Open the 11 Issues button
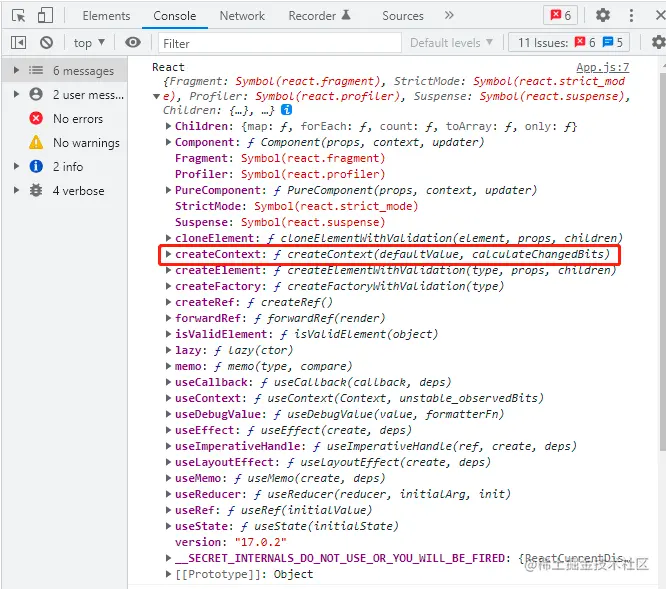 [569, 42]
